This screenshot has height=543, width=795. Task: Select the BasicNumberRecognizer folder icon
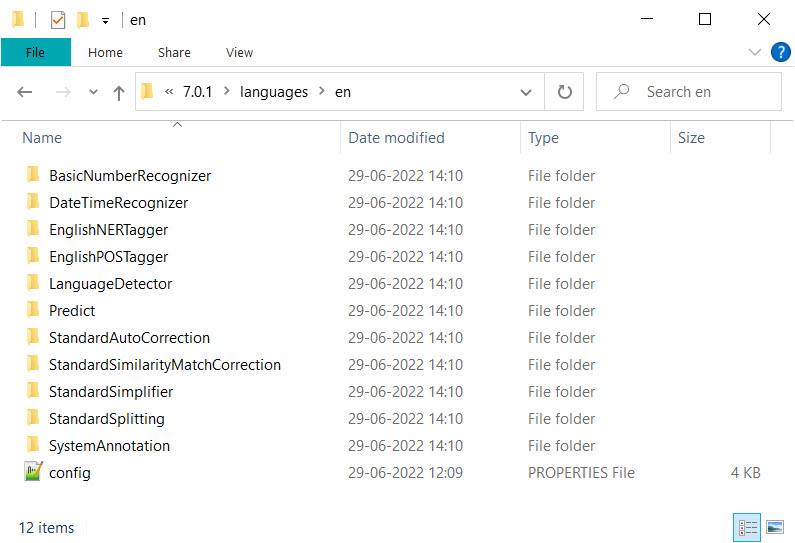click(x=33, y=175)
